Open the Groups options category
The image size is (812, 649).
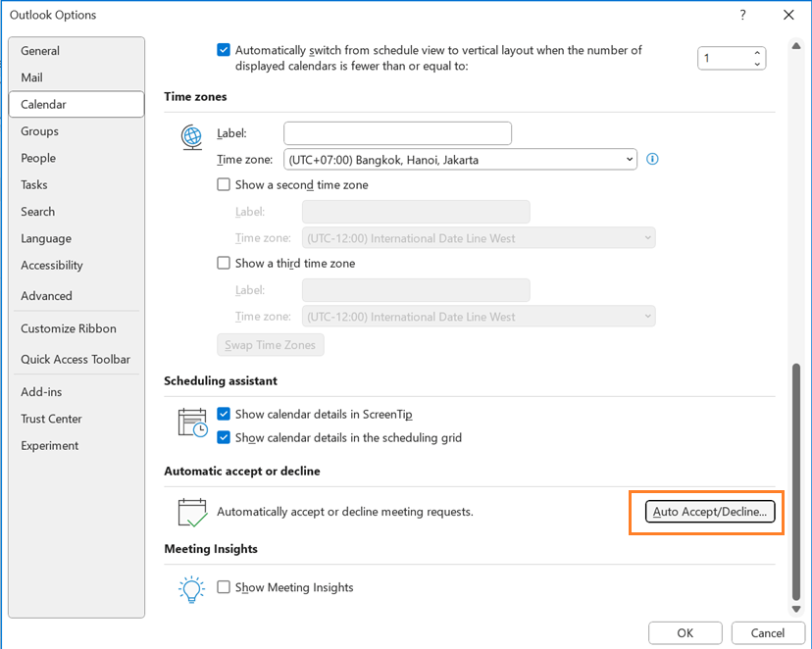click(x=76, y=131)
